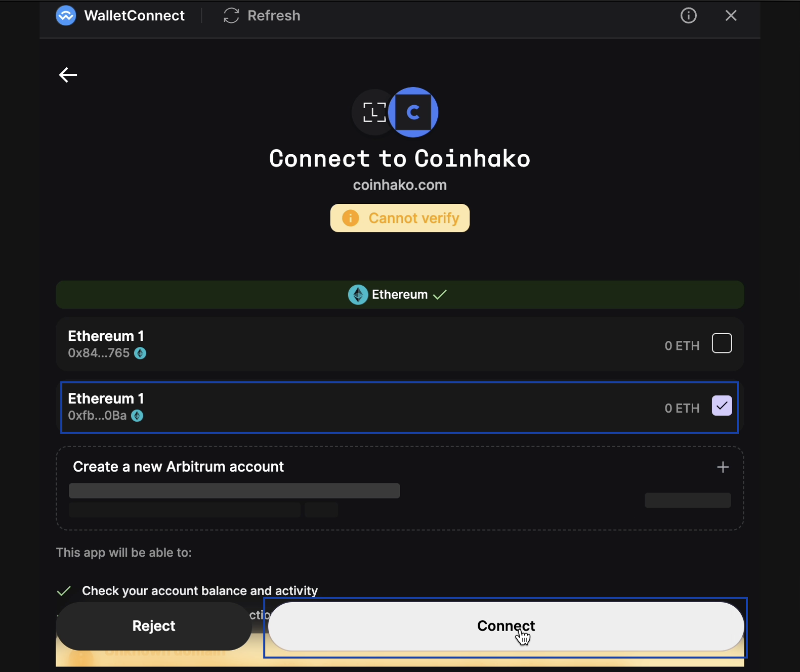Click the Refresh circular arrows icon
Viewport: 800px width, 672px height.
[x=231, y=15]
